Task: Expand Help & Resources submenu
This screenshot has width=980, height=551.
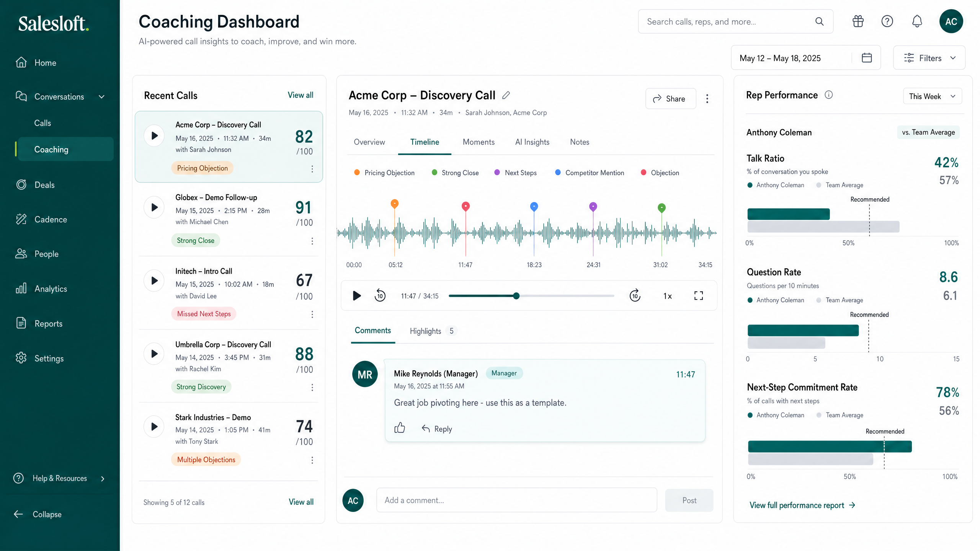Action: pos(102,479)
